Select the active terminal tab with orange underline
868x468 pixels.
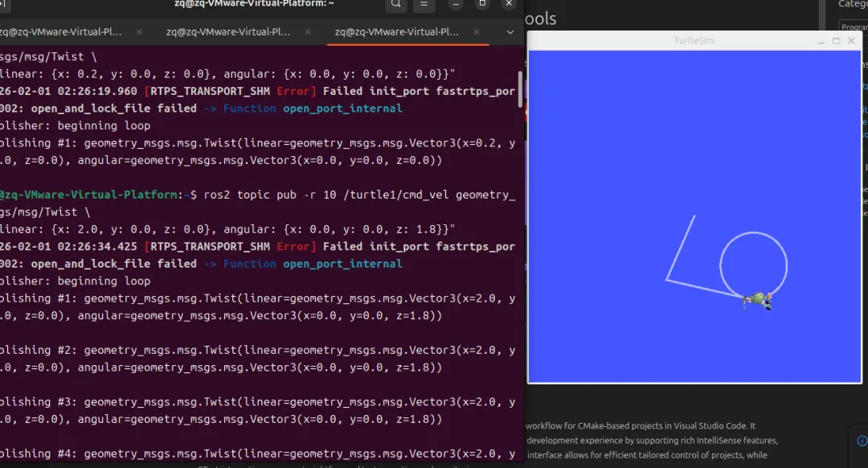pos(396,32)
